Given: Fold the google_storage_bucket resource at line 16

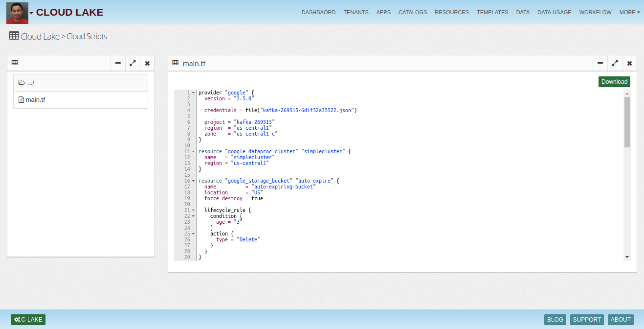Looking at the screenshot, I should [x=193, y=181].
